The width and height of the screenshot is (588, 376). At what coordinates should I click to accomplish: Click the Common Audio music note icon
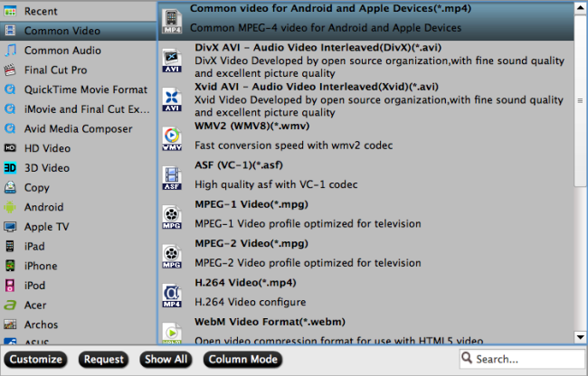(10, 51)
